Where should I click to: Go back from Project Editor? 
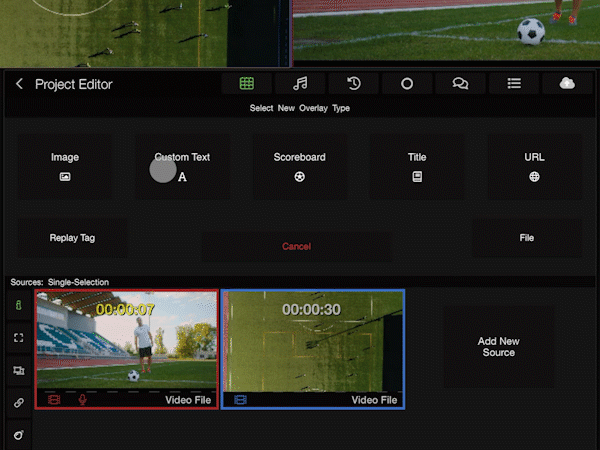[19, 84]
